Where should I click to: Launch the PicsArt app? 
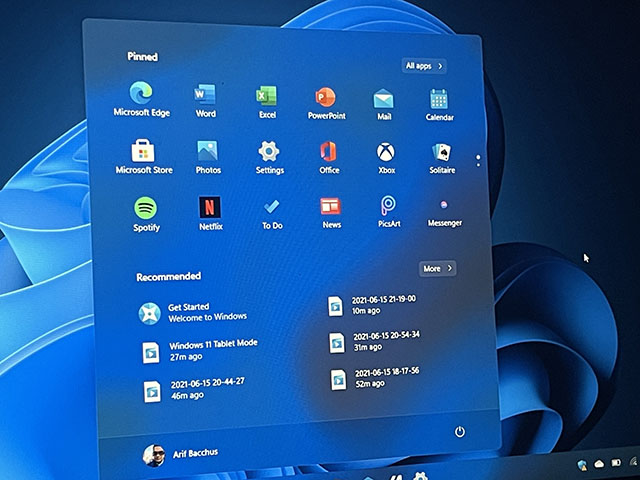[389, 211]
